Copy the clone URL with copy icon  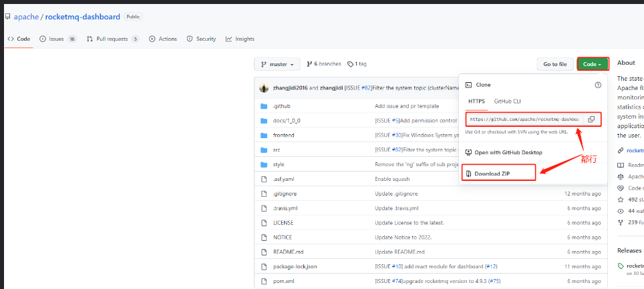591,119
